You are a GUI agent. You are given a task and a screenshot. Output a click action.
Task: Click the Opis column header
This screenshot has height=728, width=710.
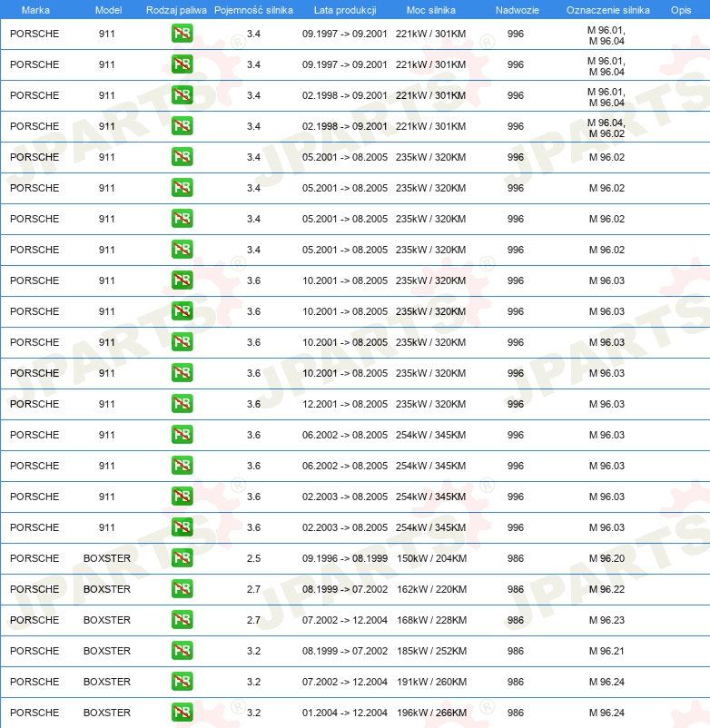tap(681, 10)
